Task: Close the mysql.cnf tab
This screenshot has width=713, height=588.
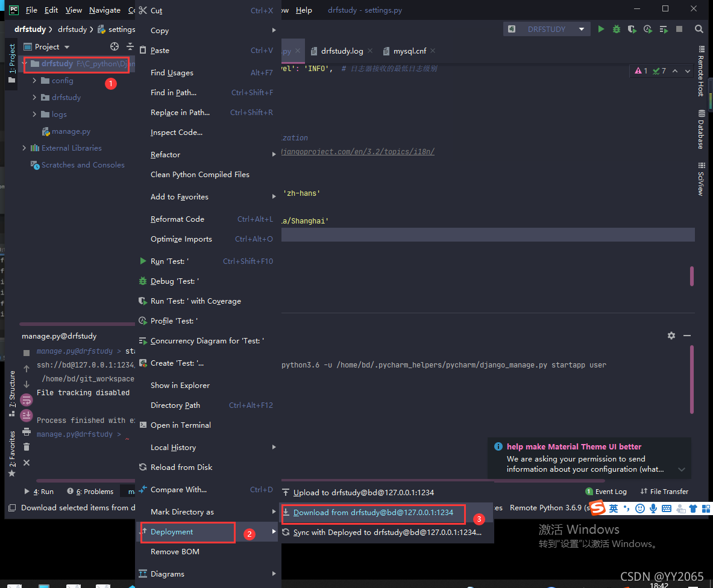Action: tap(433, 51)
